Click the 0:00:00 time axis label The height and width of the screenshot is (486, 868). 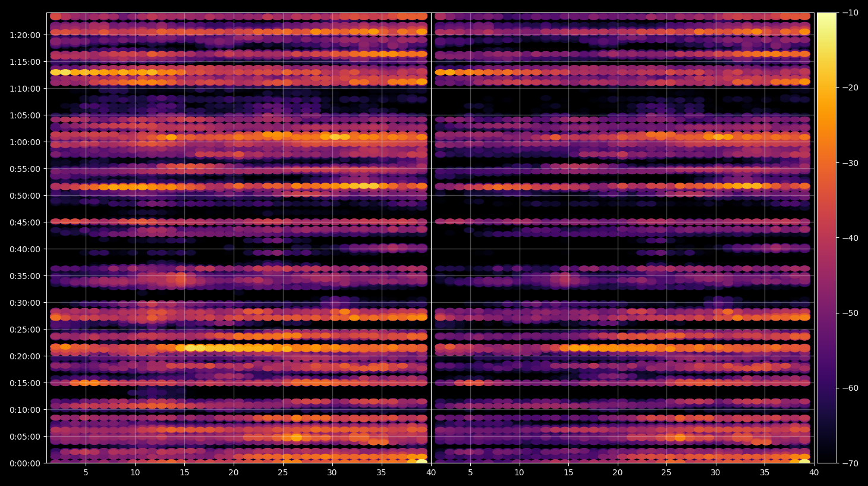click(x=25, y=463)
